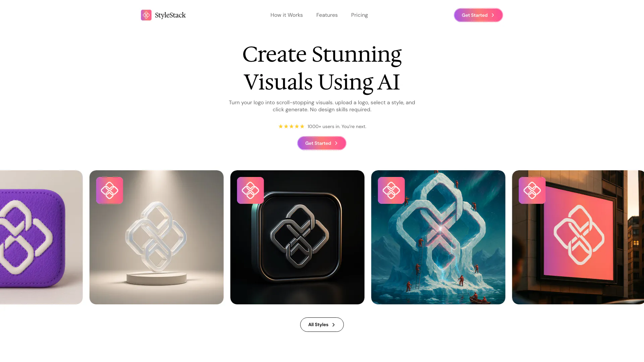Click the StyleStack logo icon in header
The image size is (644, 362).
(146, 15)
